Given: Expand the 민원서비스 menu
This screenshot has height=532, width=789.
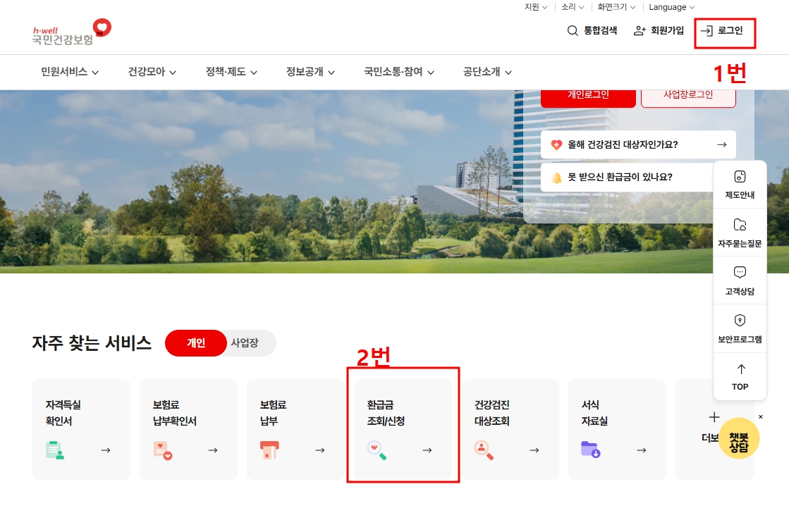Looking at the screenshot, I should 70,72.
